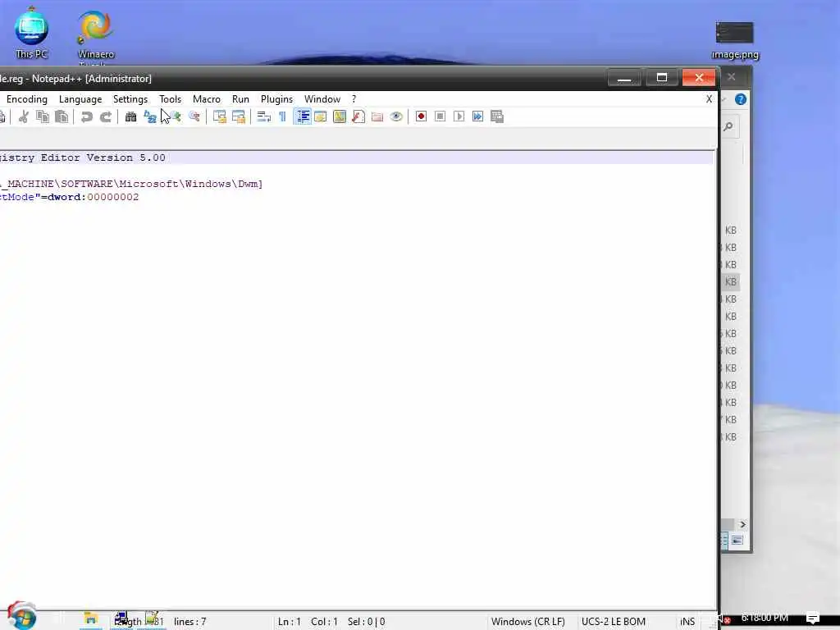
Task: Open Find with the binoculars icon
Action: (x=130, y=116)
